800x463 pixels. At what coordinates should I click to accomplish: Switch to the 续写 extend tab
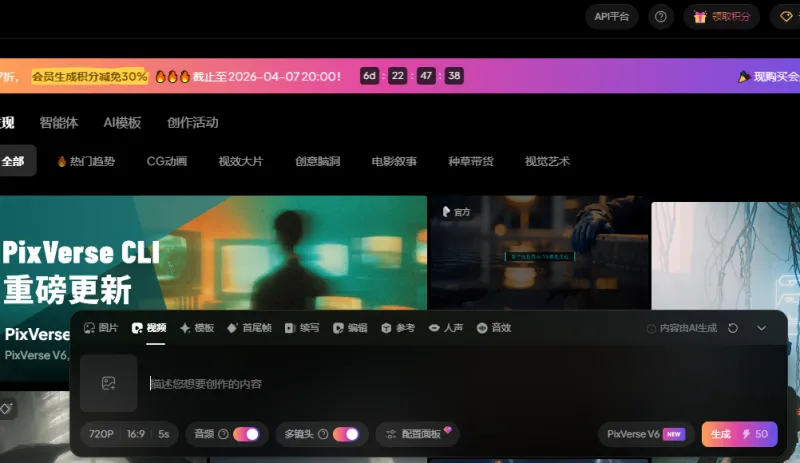302,328
